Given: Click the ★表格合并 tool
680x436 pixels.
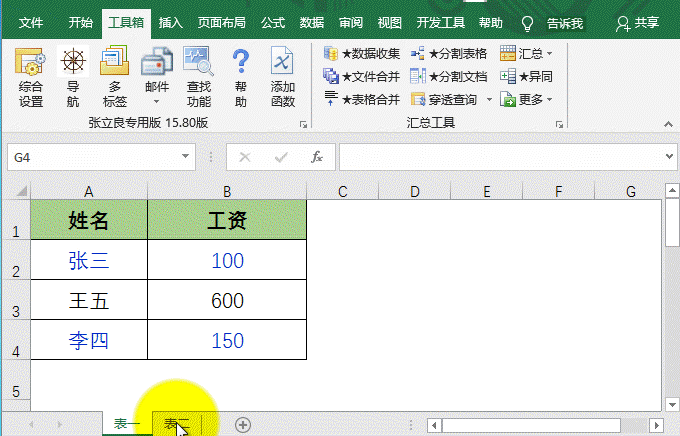Looking at the screenshot, I should pos(362,99).
